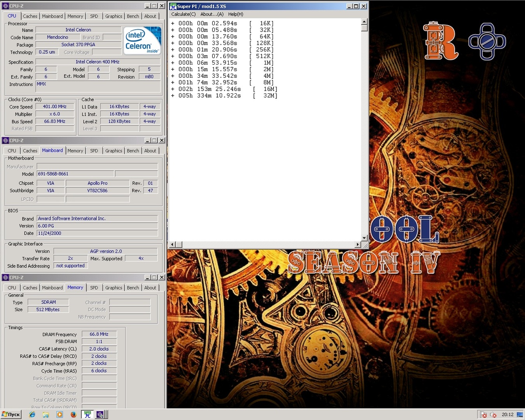This screenshot has height=420, width=525.
Task: Click the Super PI 32M result line
Action: (x=224, y=96)
